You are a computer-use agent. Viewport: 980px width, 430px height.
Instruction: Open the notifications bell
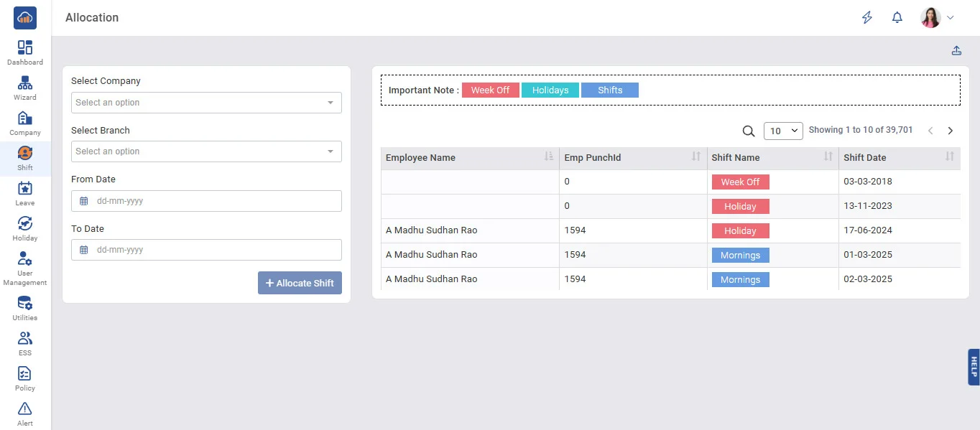click(x=897, y=18)
